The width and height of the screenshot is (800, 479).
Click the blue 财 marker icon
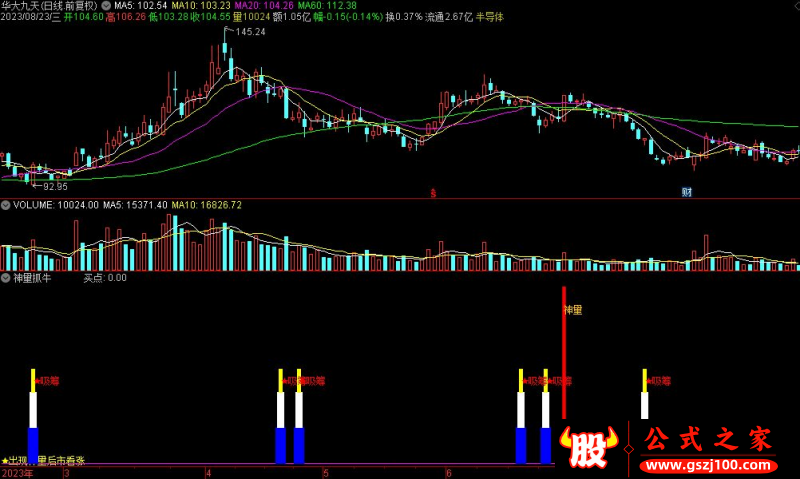point(687,192)
